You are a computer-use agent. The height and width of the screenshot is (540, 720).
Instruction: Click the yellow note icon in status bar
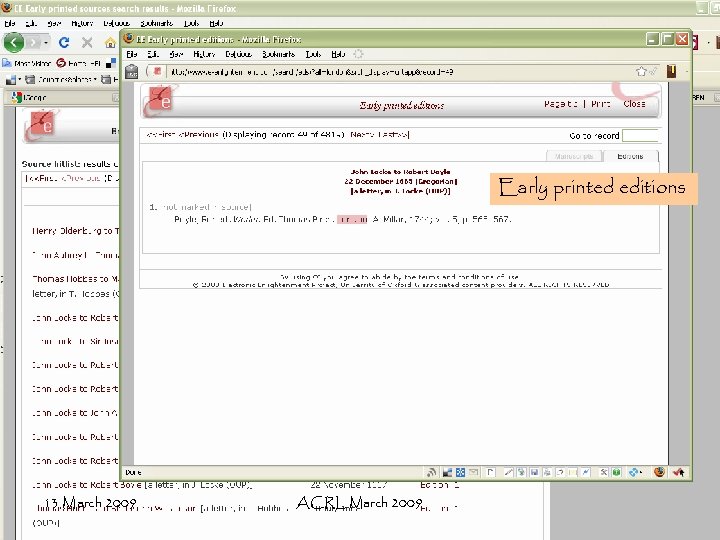pos(573,472)
